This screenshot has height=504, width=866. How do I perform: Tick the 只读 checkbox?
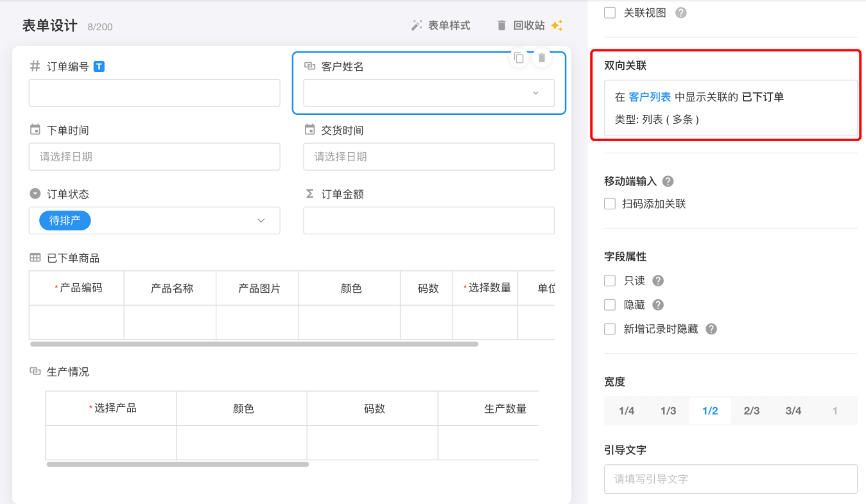610,281
